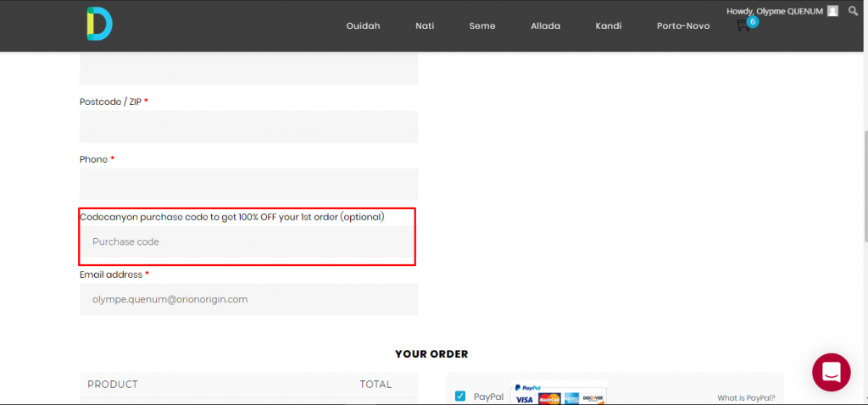The width and height of the screenshot is (868, 405).
Task: Click the Email address input field
Action: coord(248,299)
